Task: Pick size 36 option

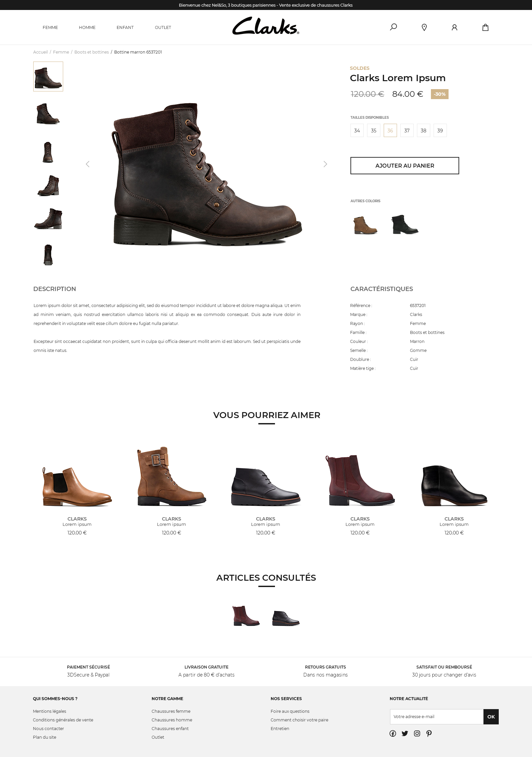Action: [390, 130]
